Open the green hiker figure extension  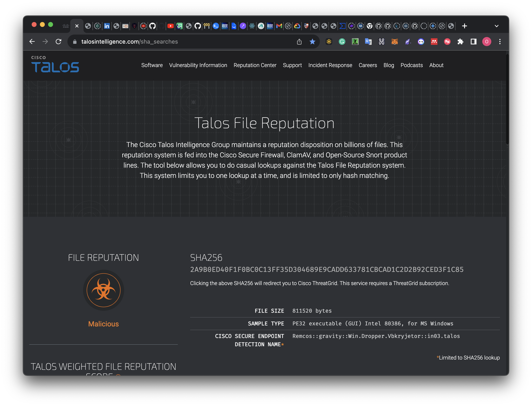coord(355,42)
